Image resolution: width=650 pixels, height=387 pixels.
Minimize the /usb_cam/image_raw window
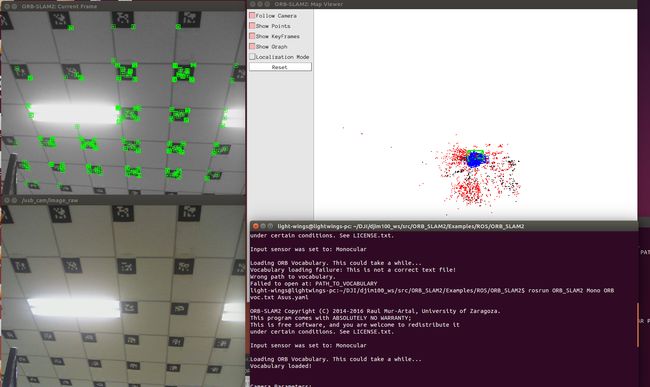15,200
